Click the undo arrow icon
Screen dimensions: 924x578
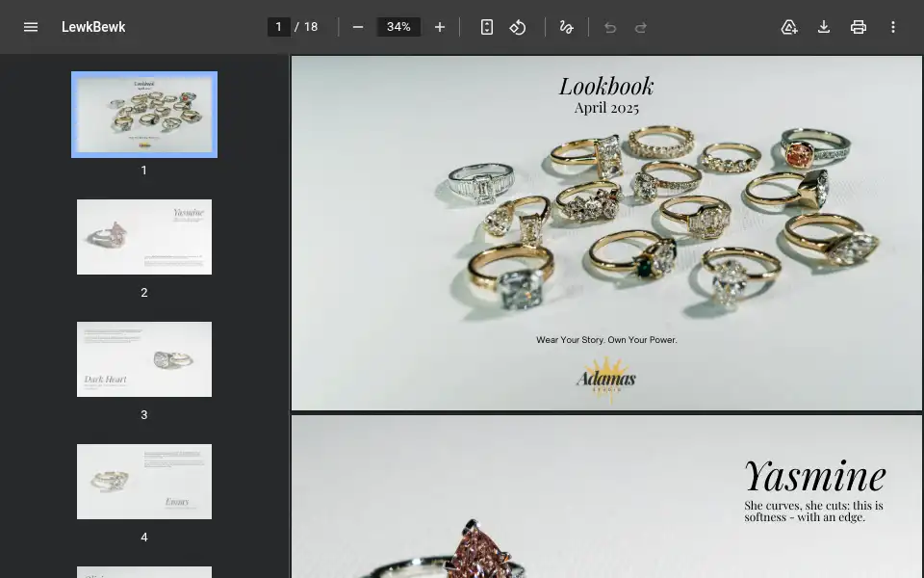pos(610,27)
